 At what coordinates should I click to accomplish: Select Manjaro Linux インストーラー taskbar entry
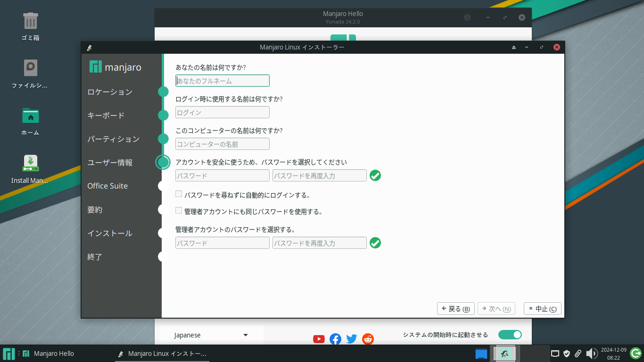[x=162, y=354]
